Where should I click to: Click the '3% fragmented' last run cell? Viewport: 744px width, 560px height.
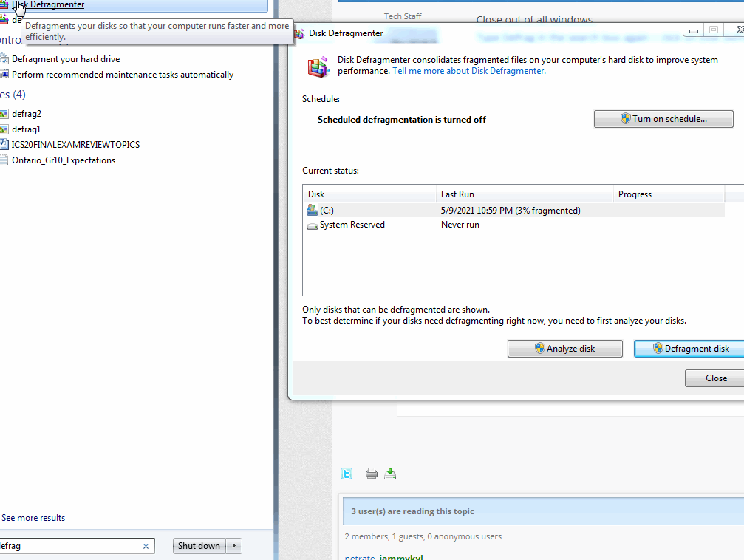click(511, 211)
